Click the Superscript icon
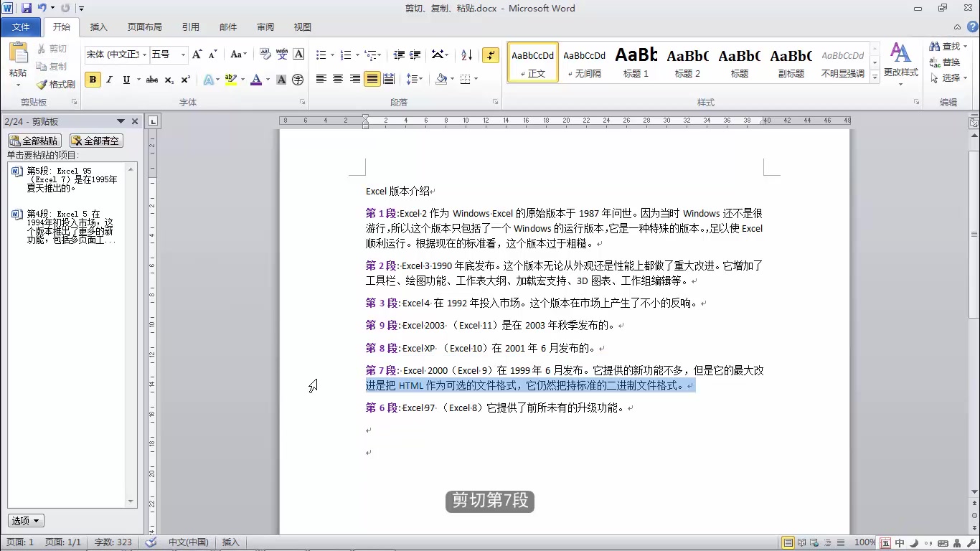Screen dimensions: 980x551 pos(185,80)
